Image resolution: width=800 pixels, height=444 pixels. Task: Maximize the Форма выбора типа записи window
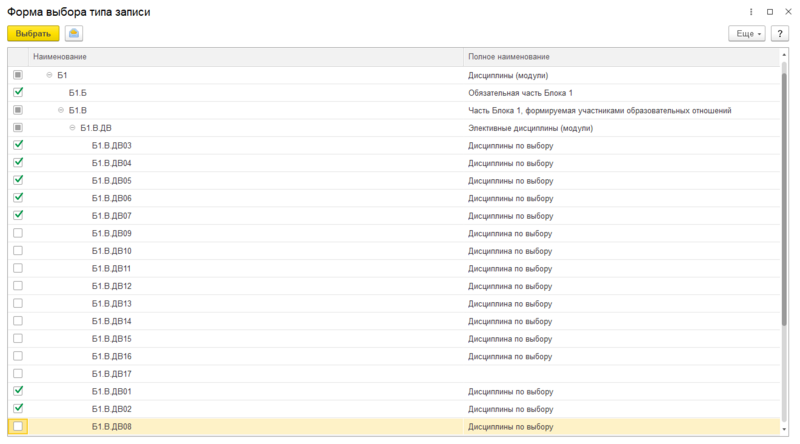[760, 10]
